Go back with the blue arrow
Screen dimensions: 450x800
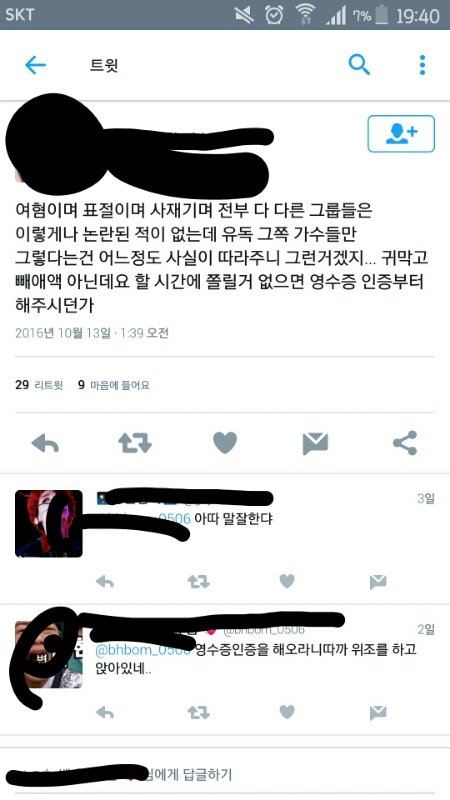(35, 65)
